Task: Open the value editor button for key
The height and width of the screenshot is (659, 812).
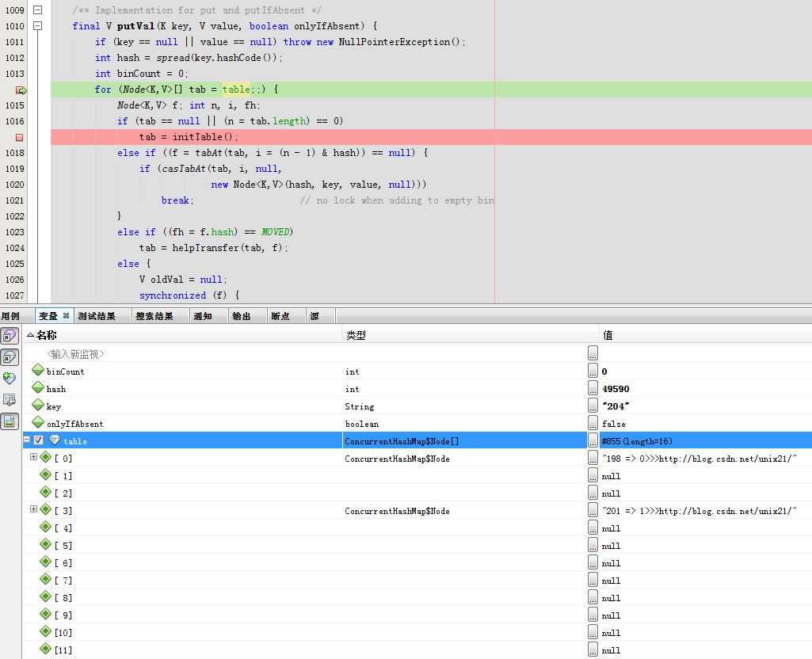Action: coord(593,406)
